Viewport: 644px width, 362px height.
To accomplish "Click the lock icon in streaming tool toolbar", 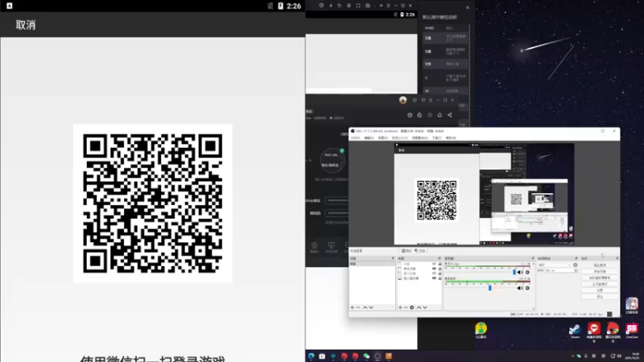I will click(x=419, y=115).
